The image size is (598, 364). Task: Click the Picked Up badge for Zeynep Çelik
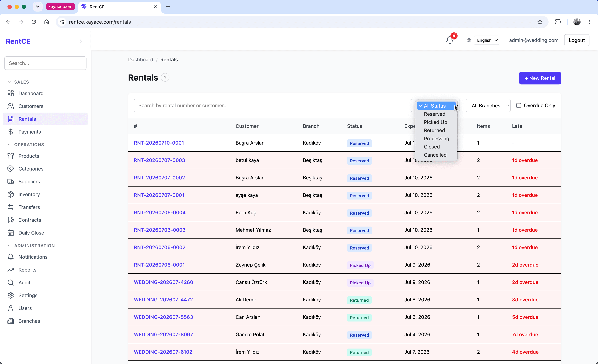tap(360, 265)
